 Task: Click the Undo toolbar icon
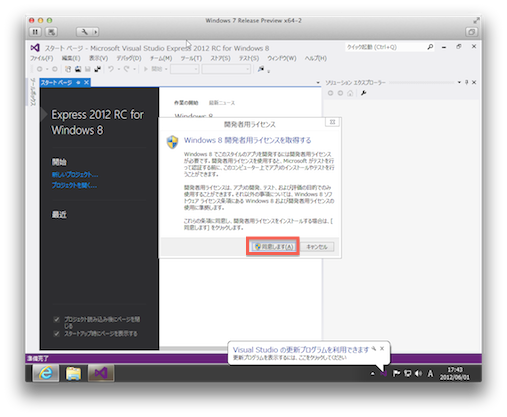111,69
